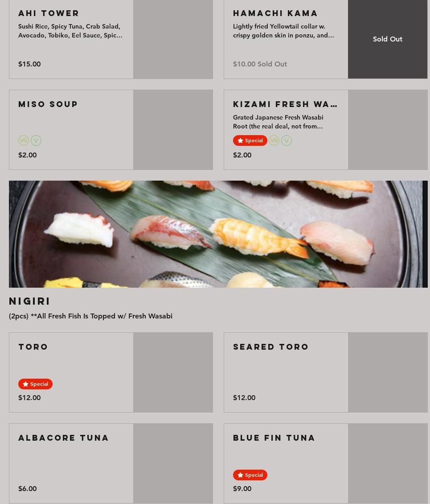The width and height of the screenshot is (430, 504).
Task: Select the Miso Soup menu item
Action: pyautogui.click(x=111, y=129)
